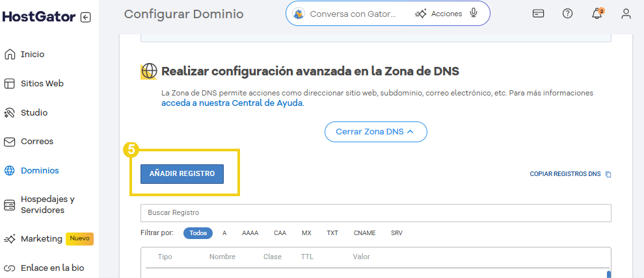Click the Gator avatar in chat bar
Screen dimensions: 644x278
click(x=299, y=14)
